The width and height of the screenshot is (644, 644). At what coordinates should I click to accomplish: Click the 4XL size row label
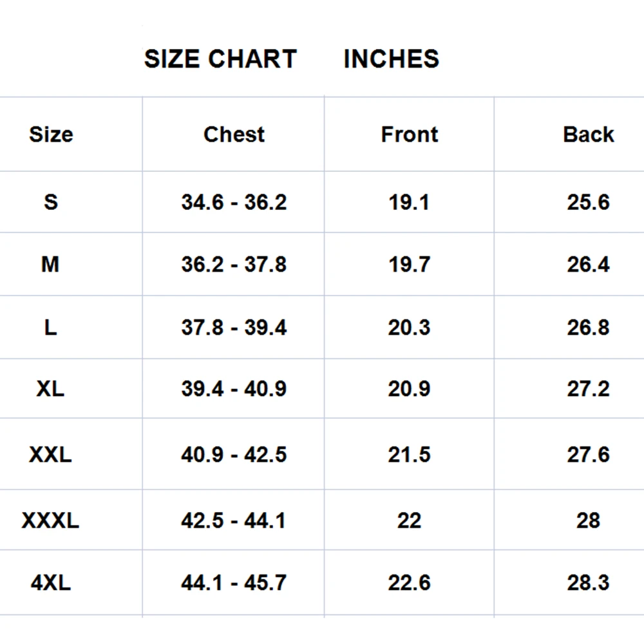pos(50,583)
